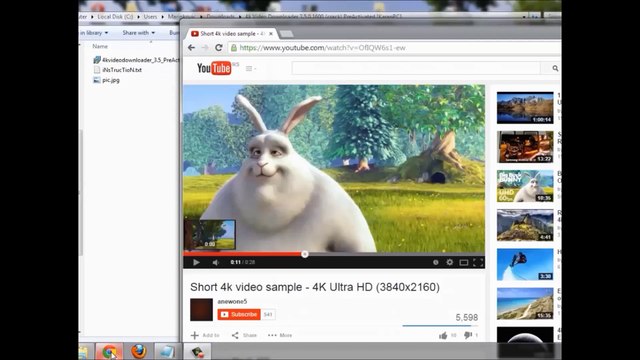Click the search magnifier button
Image resolution: width=640 pixels, height=360 pixels.
pyautogui.click(x=555, y=68)
